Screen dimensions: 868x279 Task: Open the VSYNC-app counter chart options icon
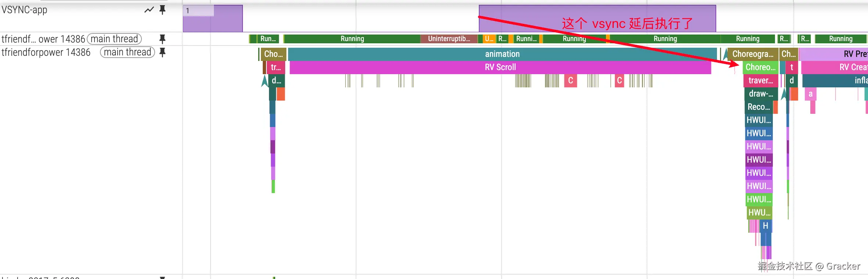pyautogui.click(x=149, y=10)
